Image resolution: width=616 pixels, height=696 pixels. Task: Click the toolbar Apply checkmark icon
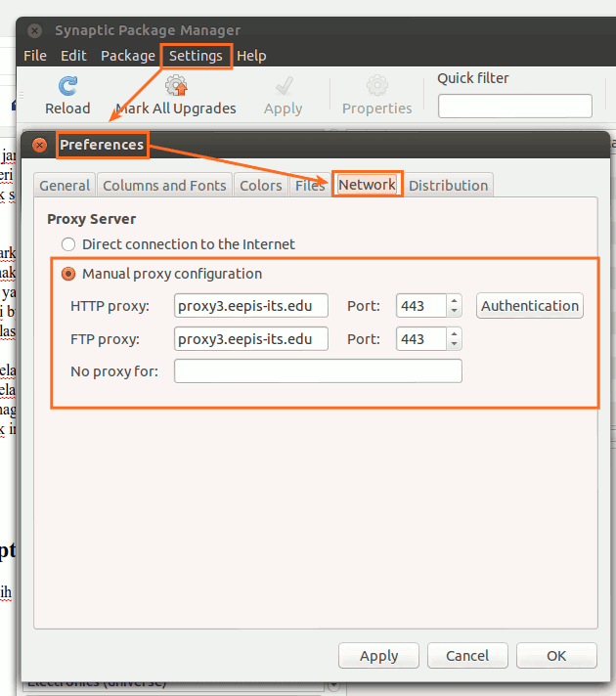pyautogui.click(x=284, y=86)
